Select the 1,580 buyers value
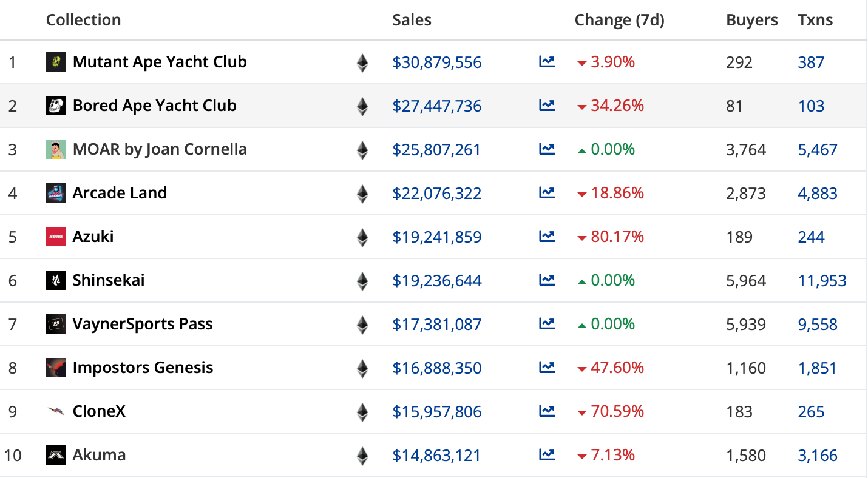The image size is (868, 478). click(746, 456)
